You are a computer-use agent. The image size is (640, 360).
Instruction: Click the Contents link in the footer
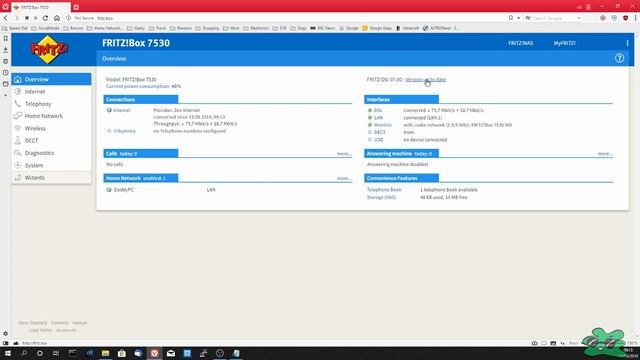(60, 322)
